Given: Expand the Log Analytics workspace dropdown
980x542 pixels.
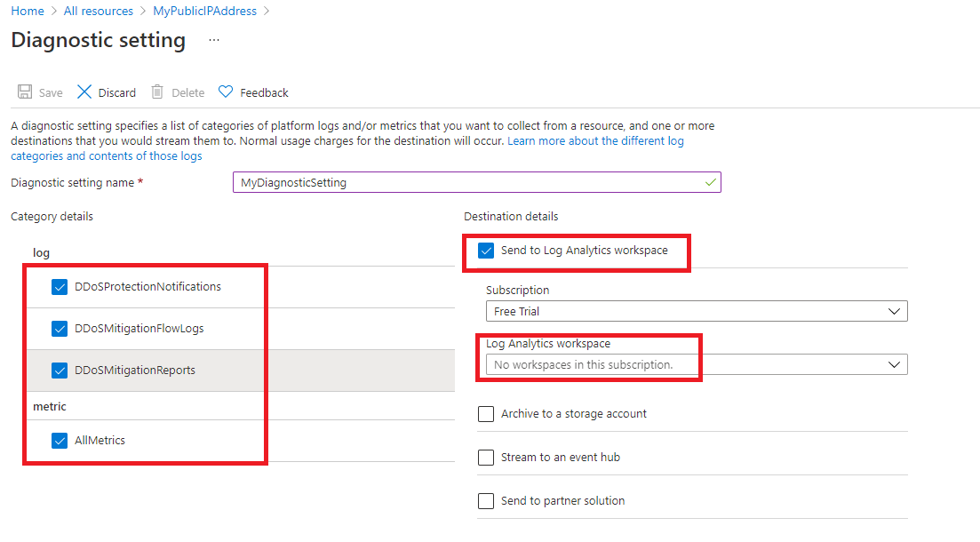Looking at the screenshot, I should (x=896, y=363).
